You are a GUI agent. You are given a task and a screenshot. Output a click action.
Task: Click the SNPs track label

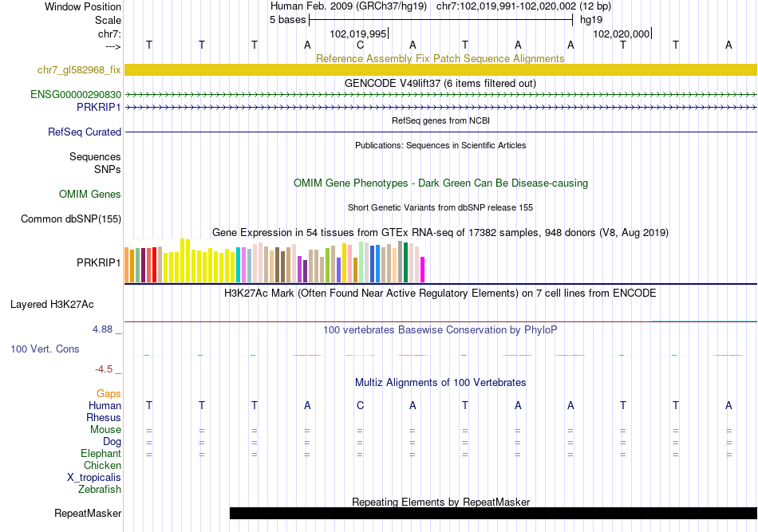pos(108,170)
